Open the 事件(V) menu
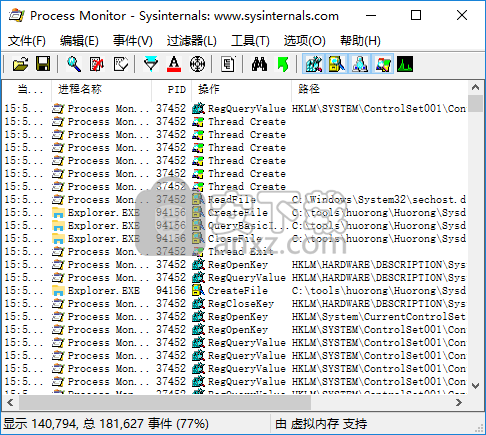This screenshot has height=435, width=486. point(133,41)
